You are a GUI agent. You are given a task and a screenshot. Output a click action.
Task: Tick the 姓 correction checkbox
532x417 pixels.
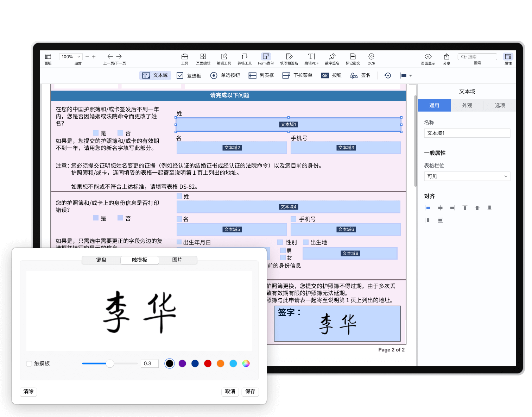coord(179,196)
